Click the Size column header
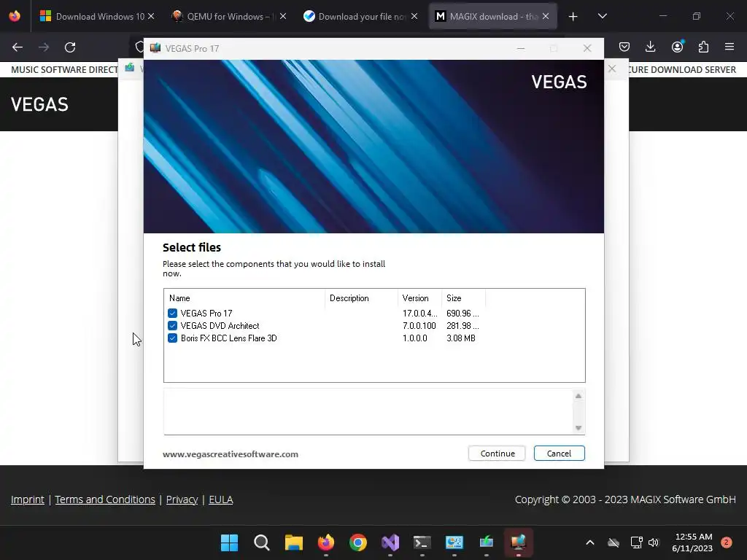 (463, 298)
